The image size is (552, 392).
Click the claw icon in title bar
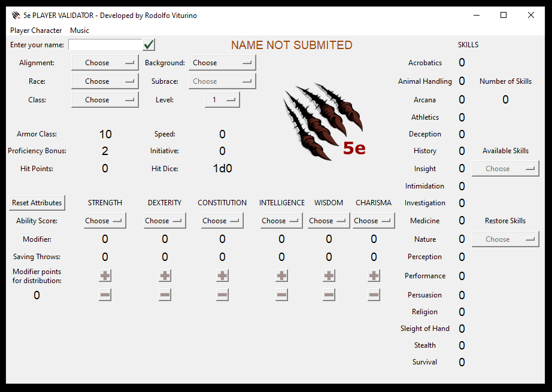(x=16, y=15)
